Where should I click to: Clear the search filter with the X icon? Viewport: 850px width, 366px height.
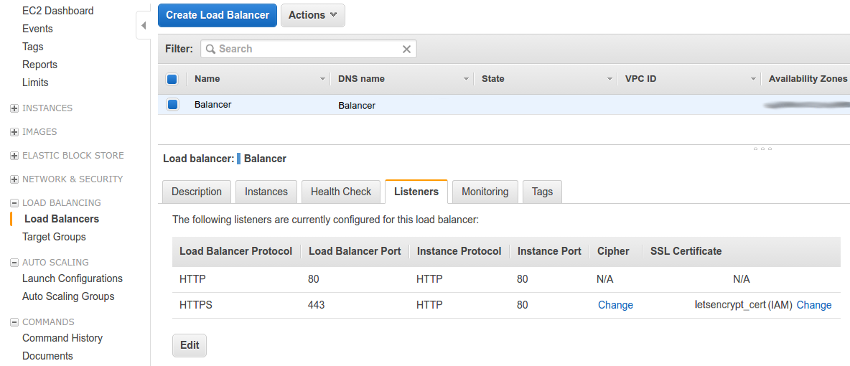[407, 49]
